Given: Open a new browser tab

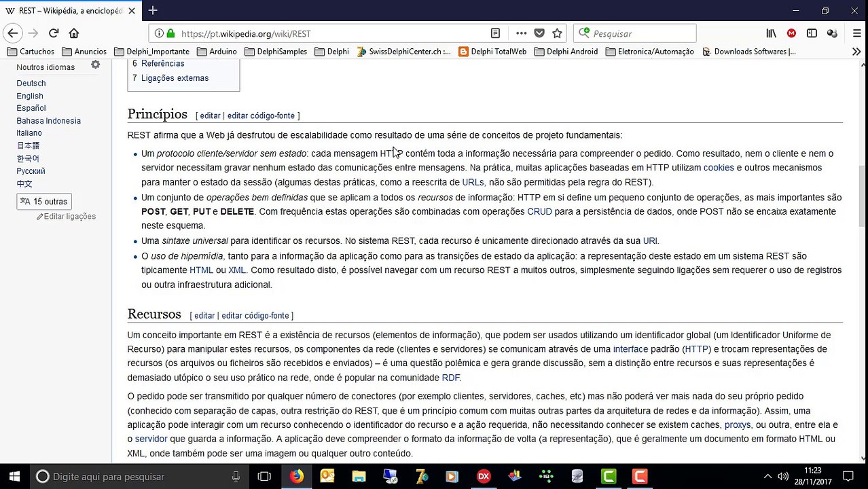Looking at the screenshot, I should (x=153, y=10).
